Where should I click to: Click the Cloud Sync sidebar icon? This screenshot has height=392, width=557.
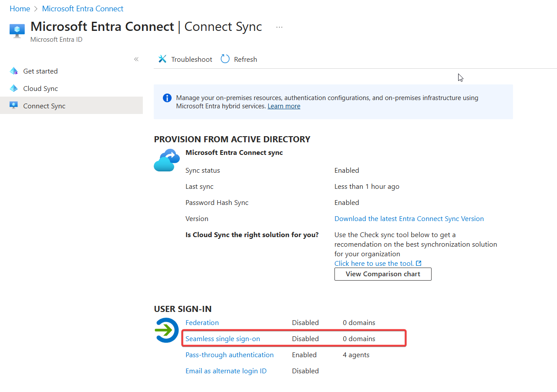click(x=14, y=88)
